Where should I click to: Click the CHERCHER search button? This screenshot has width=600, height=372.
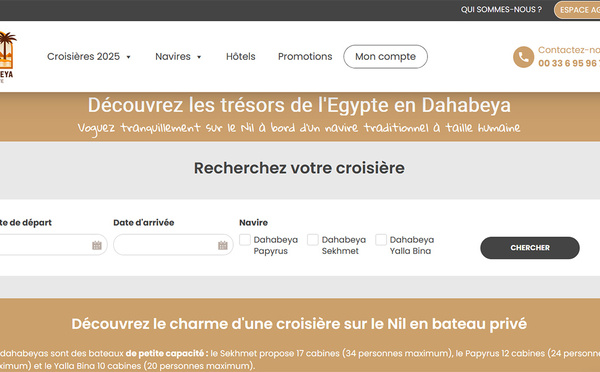point(530,248)
